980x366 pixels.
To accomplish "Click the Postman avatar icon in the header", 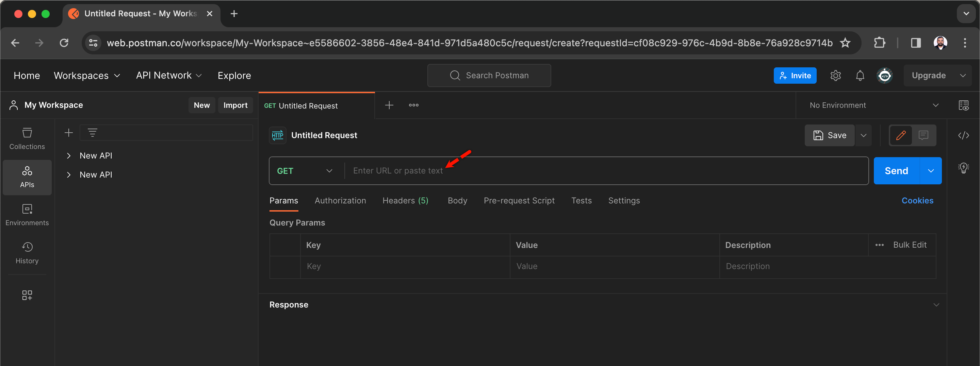I will pyautogui.click(x=885, y=75).
